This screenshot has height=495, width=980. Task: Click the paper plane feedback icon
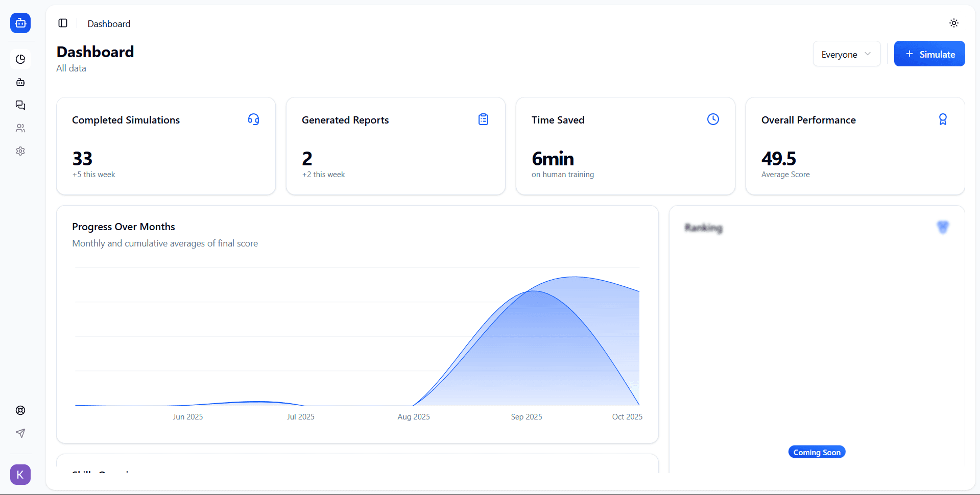20,433
